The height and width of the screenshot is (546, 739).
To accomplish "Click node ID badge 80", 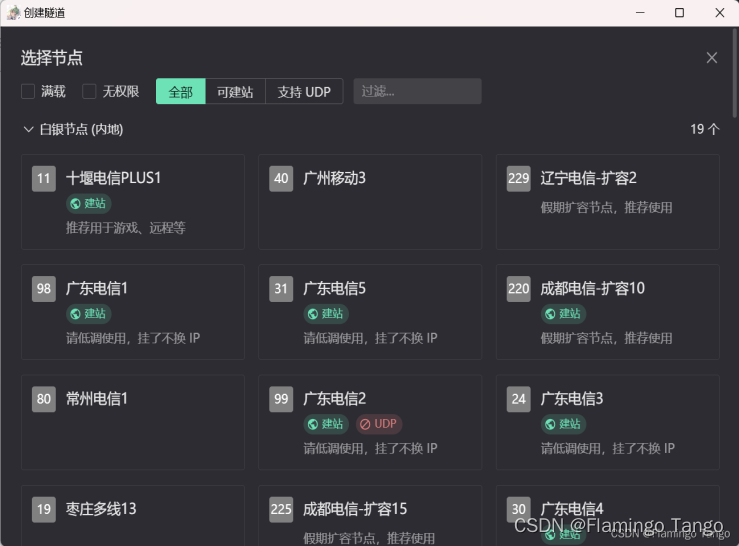I will pos(44,399).
